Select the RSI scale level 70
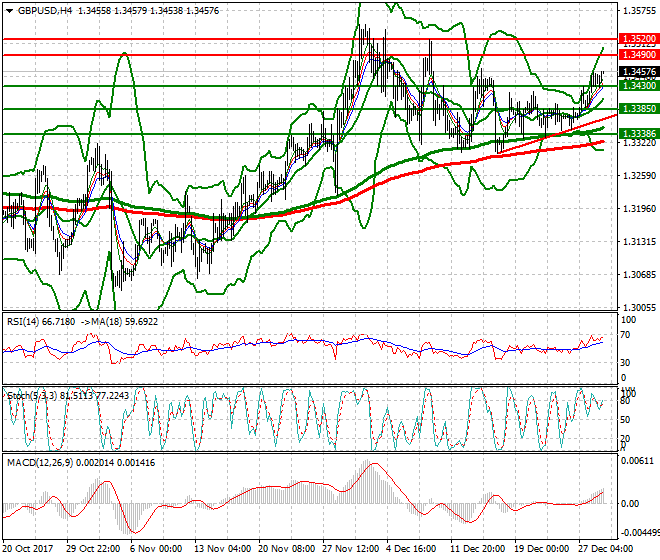 pyautogui.click(x=625, y=335)
